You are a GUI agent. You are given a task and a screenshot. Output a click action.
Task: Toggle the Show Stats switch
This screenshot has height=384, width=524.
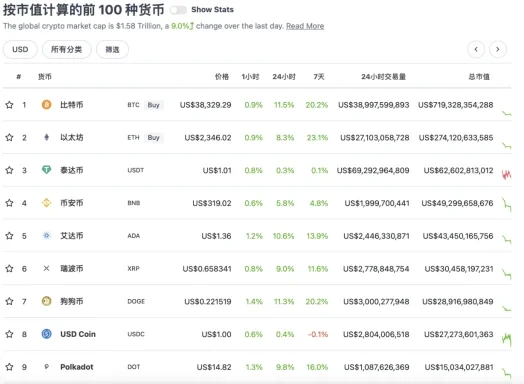(178, 10)
